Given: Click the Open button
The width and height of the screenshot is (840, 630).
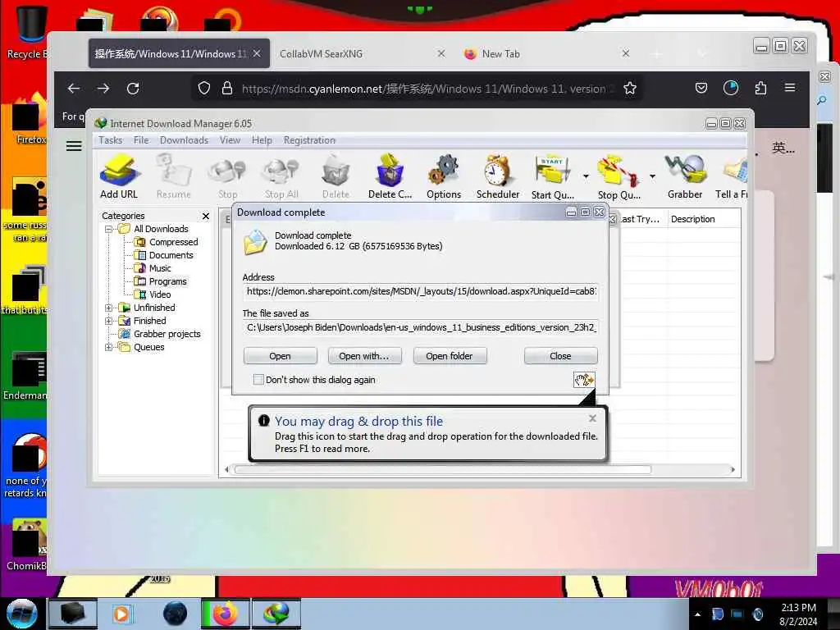Looking at the screenshot, I should [281, 356].
